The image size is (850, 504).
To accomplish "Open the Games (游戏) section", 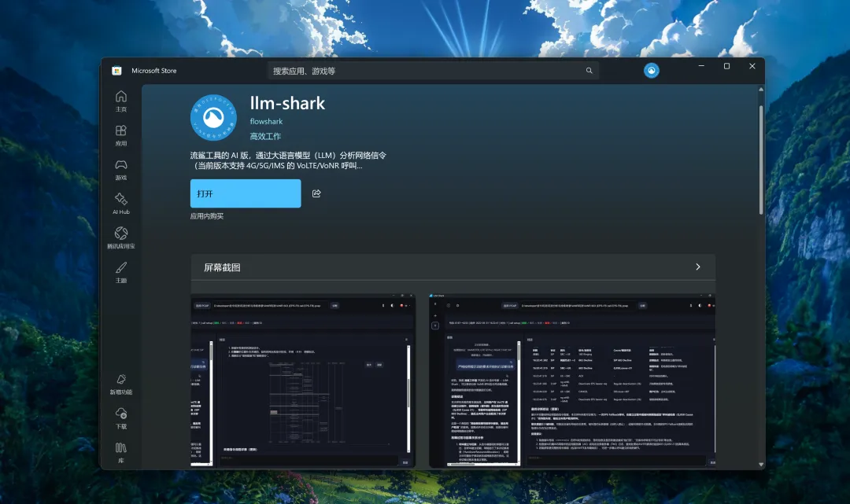I will tap(121, 170).
